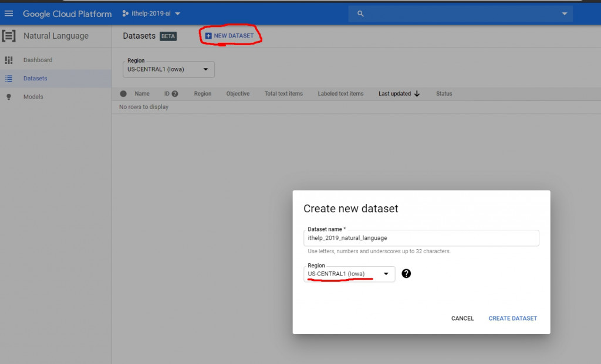Click the Region help question mark icon

(x=406, y=274)
